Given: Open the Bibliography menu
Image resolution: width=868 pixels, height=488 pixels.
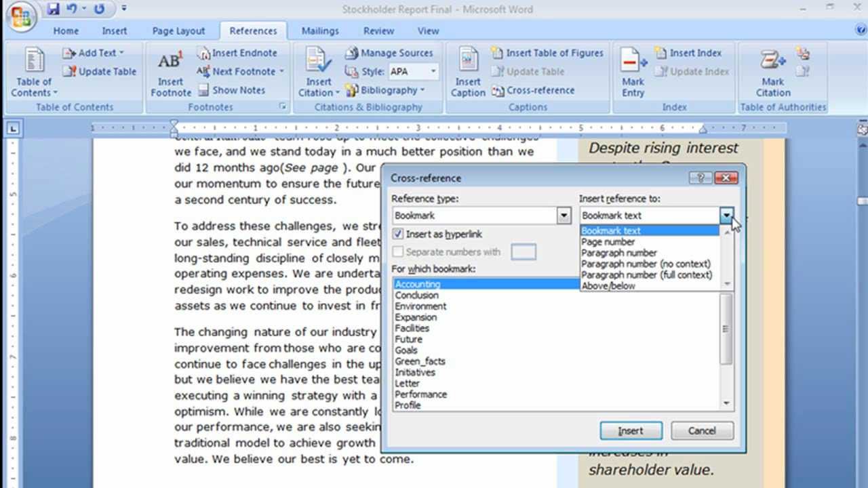Looking at the screenshot, I should point(384,90).
